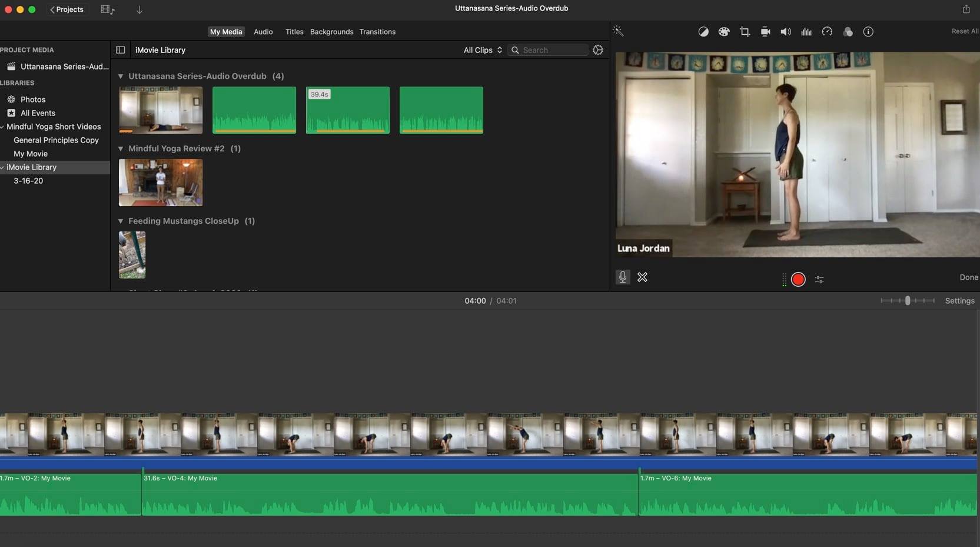Toggle the voiceover microphone button
This screenshot has width=980, height=547.
point(623,277)
